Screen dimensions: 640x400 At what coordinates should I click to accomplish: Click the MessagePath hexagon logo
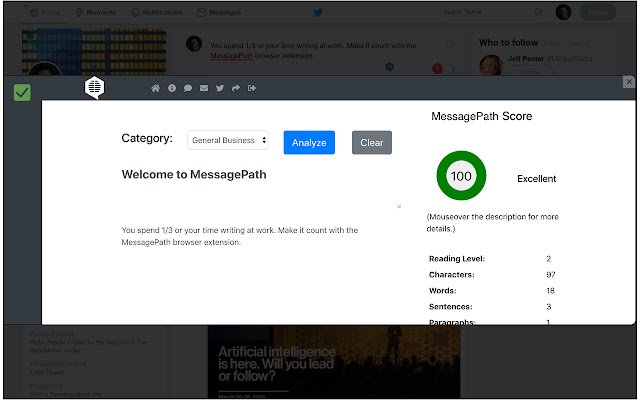pos(94,87)
